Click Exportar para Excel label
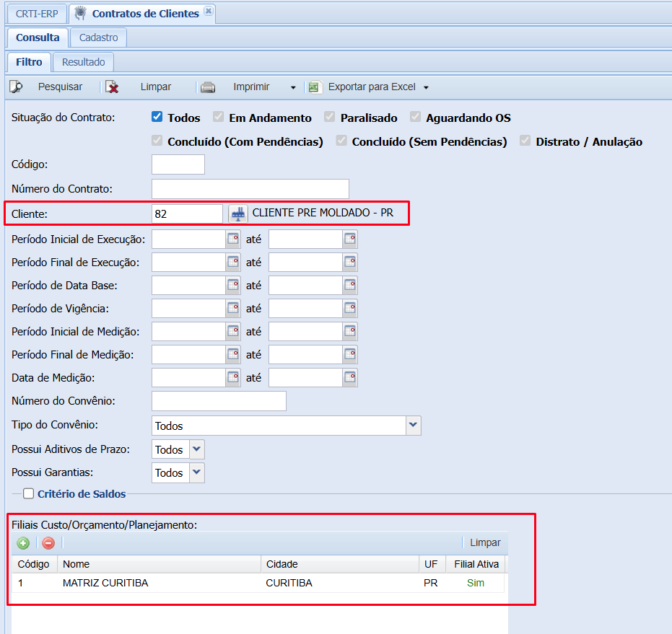Viewport: 672px width, 634px height. click(372, 87)
